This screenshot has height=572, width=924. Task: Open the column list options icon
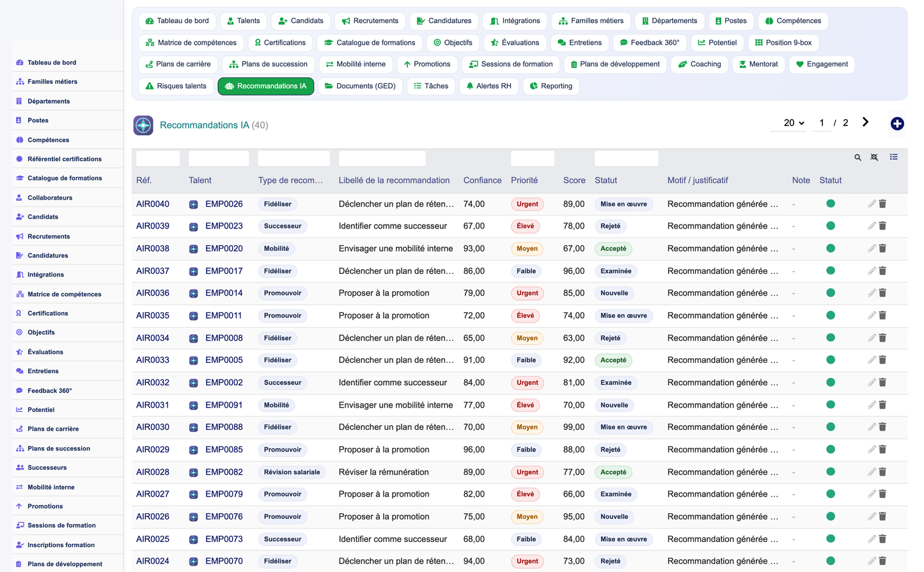click(x=893, y=157)
